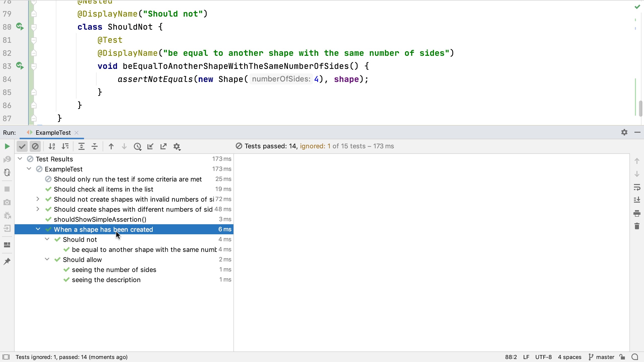644x362 pixels.
Task: Toggle rerun tests automatically
Action: (x=7, y=172)
